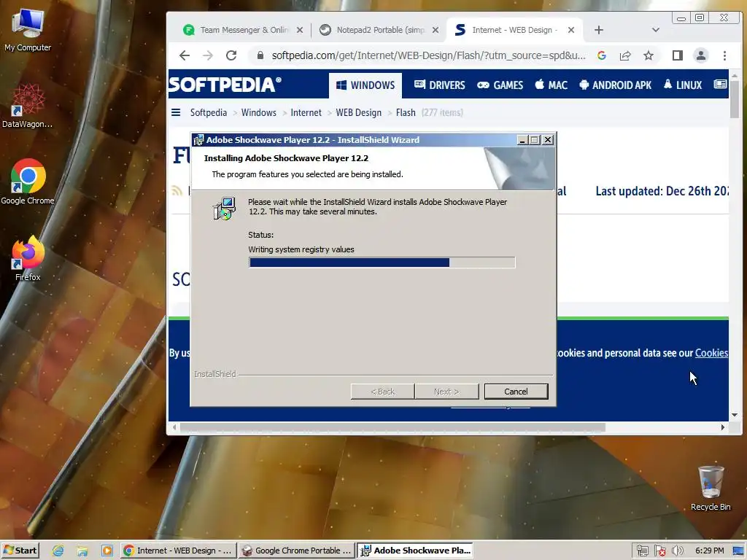
Task: Click horizontal scroll right arrow
Action: [x=723, y=427]
